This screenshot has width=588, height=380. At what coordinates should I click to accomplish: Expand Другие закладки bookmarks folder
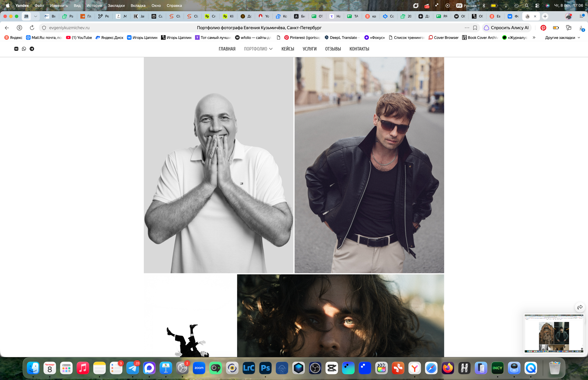[563, 37]
